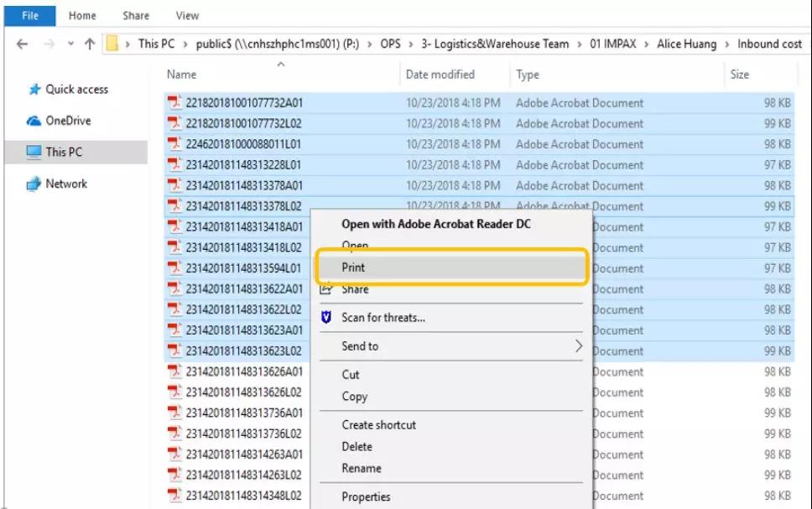The height and width of the screenshot is (509, 812).
Task: Open the File tab
Action: [x=29, y=15]
